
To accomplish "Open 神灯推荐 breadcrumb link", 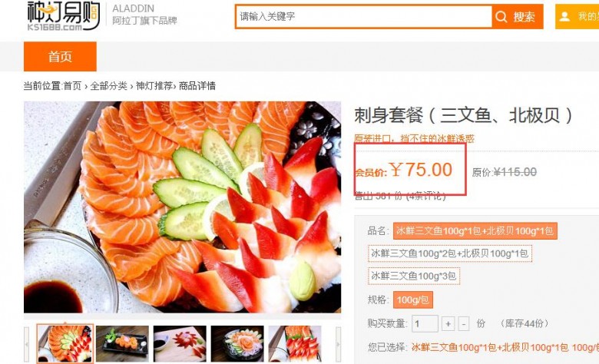I will point(154,86).
